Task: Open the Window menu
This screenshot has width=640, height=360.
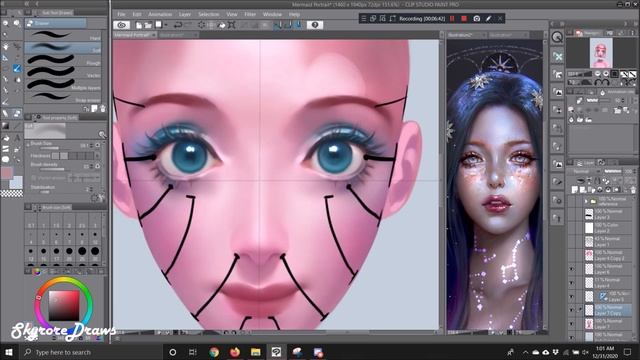Action: [272, 14]
